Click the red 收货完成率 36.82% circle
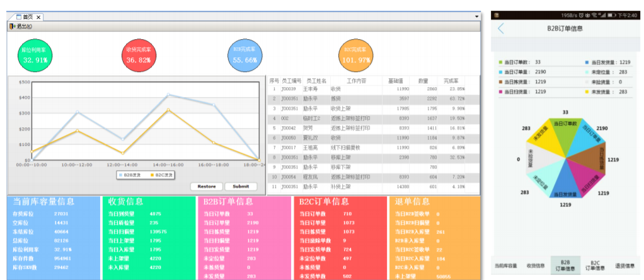 [139, 55]
